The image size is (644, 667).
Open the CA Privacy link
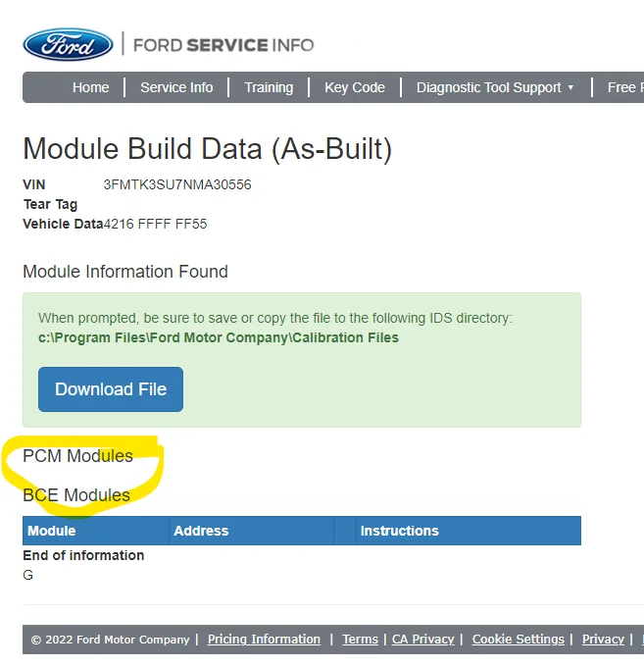point(422,640)
